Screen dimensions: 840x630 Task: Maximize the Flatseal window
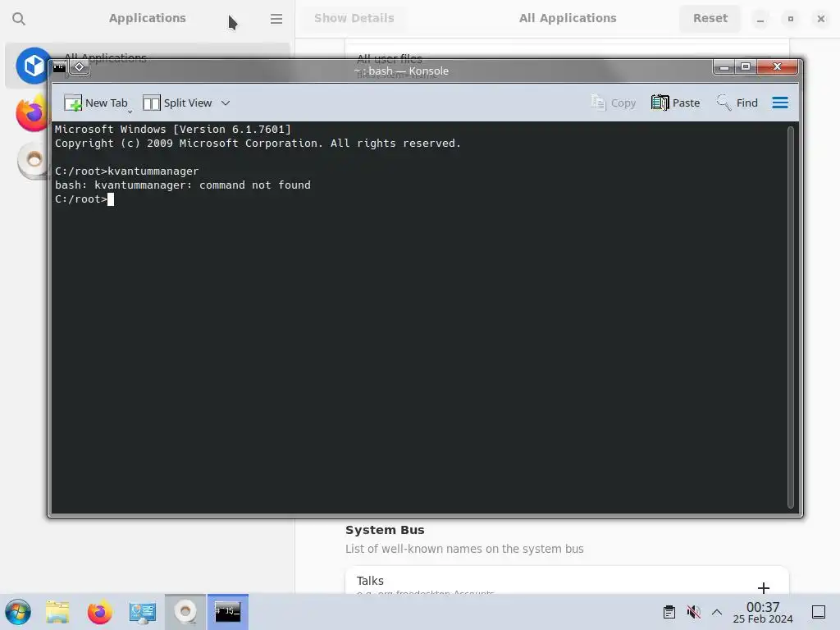[790, 19]
